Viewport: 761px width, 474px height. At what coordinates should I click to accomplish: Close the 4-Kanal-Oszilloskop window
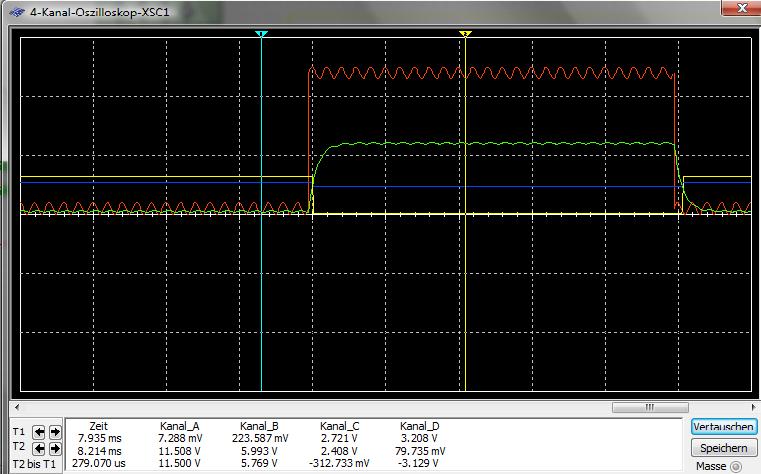tap(741, 8)
